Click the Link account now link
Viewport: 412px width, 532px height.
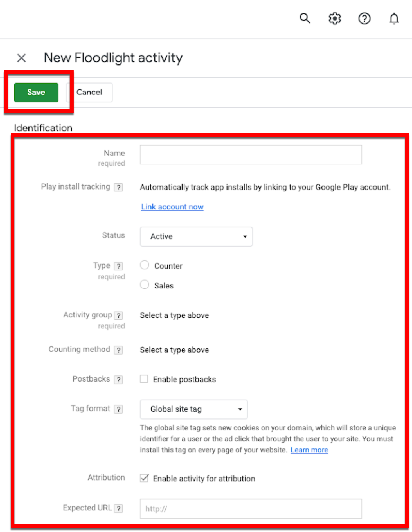(172, 207)
